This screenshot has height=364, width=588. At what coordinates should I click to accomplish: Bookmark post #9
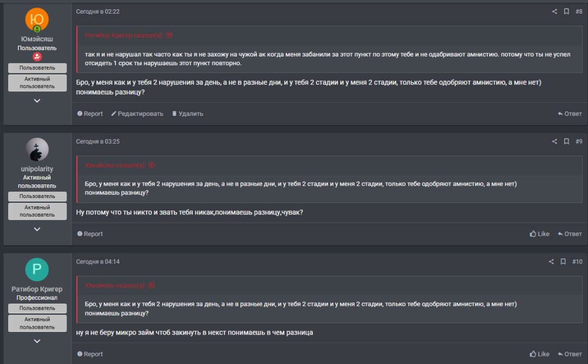[566, 141]
